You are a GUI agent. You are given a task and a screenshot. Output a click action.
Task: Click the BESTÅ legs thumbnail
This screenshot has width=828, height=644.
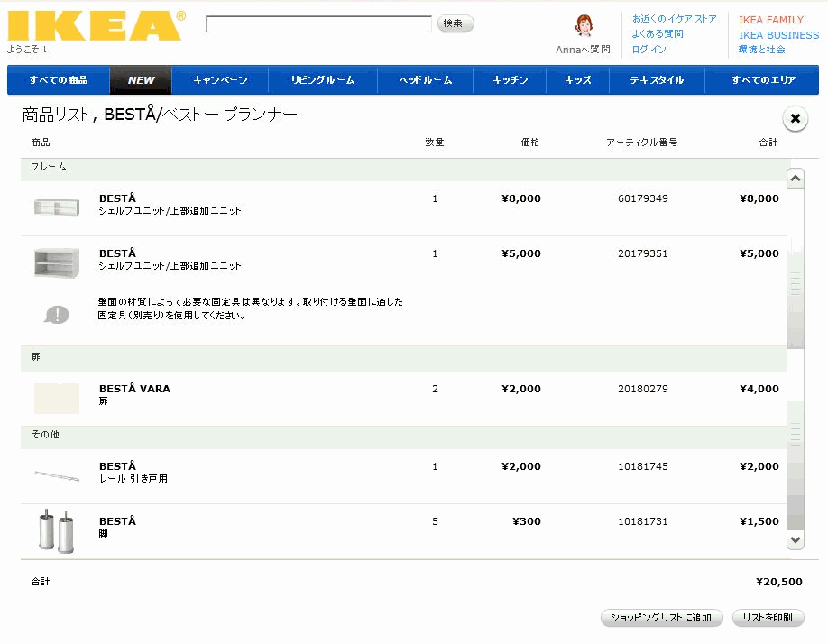pos(56,531)
